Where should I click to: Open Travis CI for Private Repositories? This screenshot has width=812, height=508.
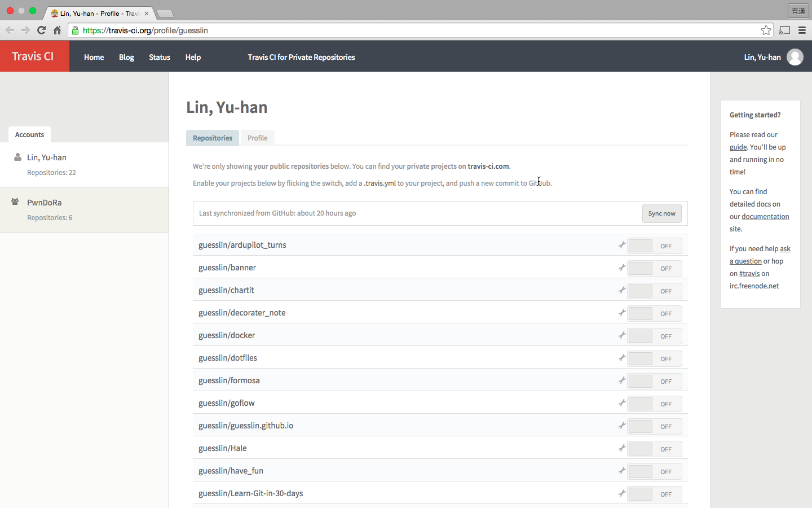click(x=301, y=57)
